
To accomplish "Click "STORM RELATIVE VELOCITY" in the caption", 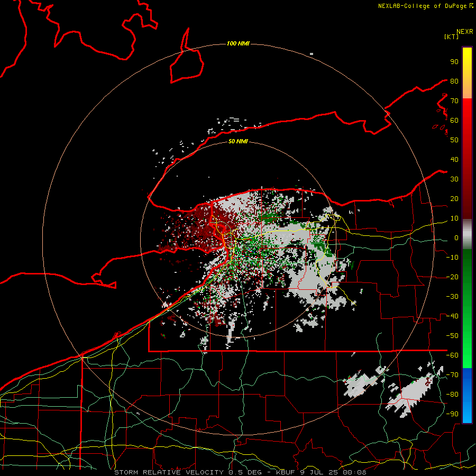I will point(169,472).
